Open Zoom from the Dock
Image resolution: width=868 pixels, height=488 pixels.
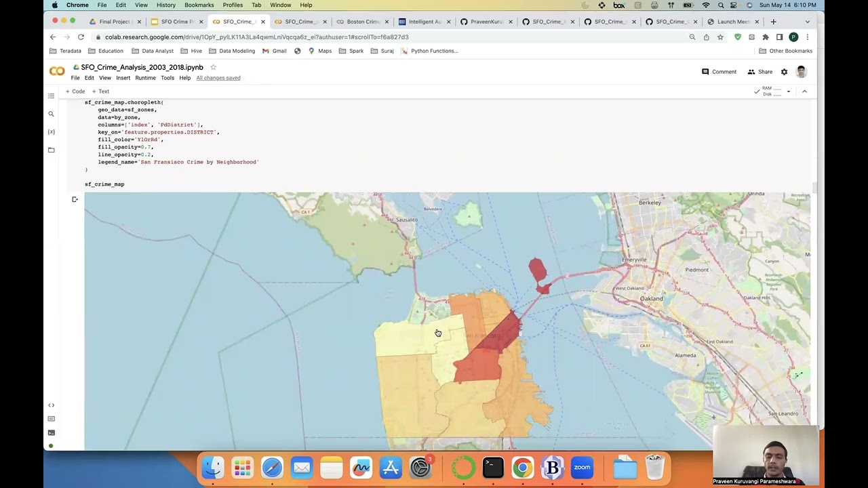point(582,468)
